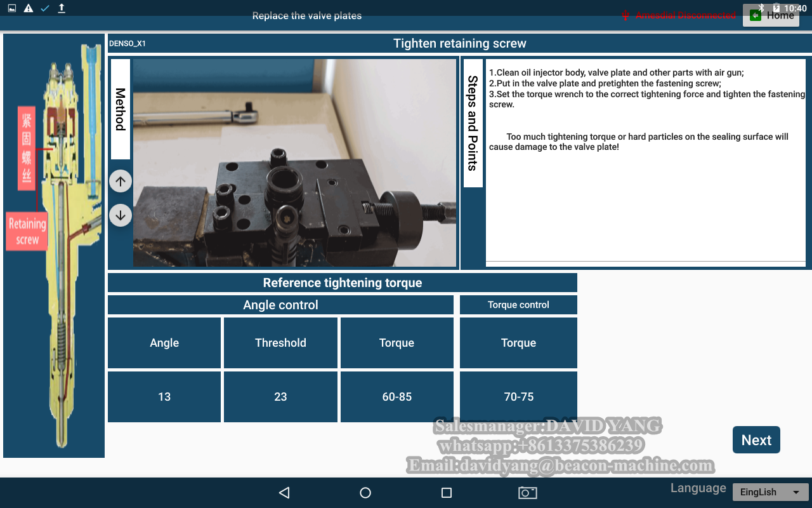The width and height of the screenshot is (812, 508).
Task: Select the Threshold value 23 cell
Action: (x=280, y=397)
